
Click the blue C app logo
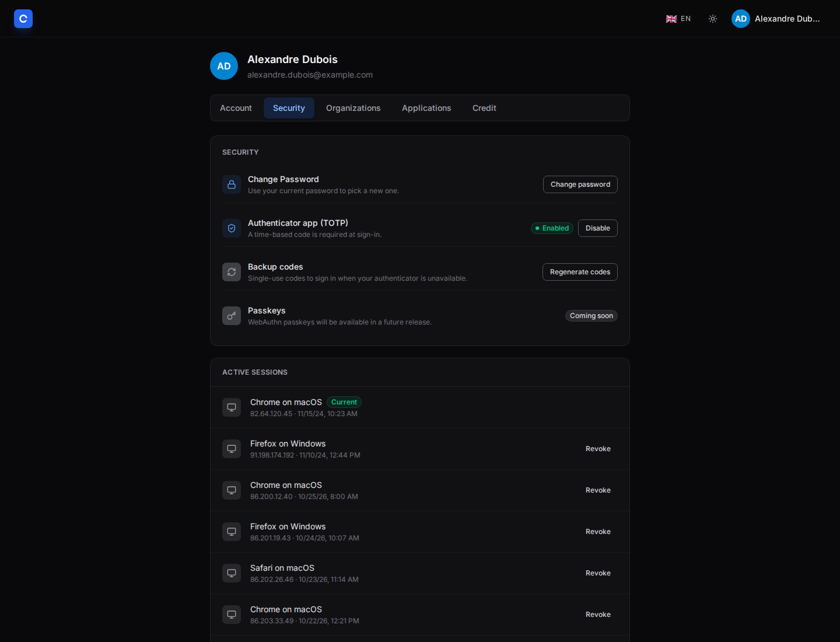click(23, 19)
